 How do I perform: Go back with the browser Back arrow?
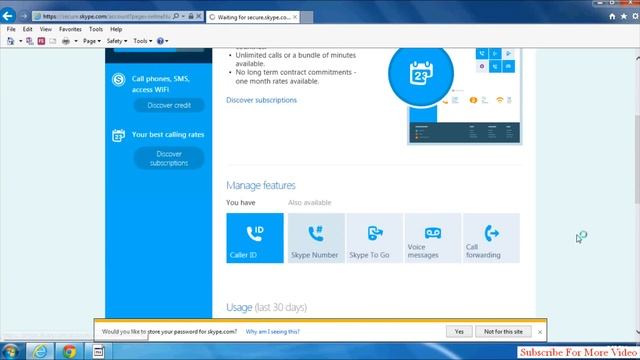pos(8,16)
